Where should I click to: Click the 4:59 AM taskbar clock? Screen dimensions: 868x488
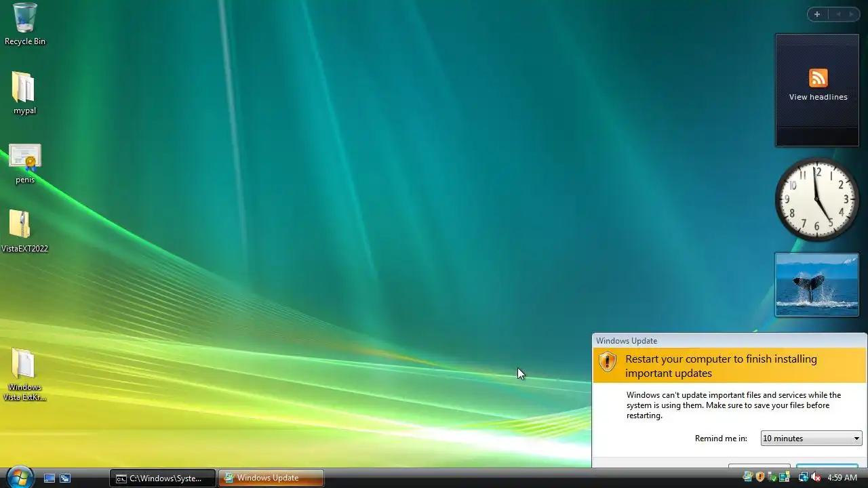coord(842,478)
